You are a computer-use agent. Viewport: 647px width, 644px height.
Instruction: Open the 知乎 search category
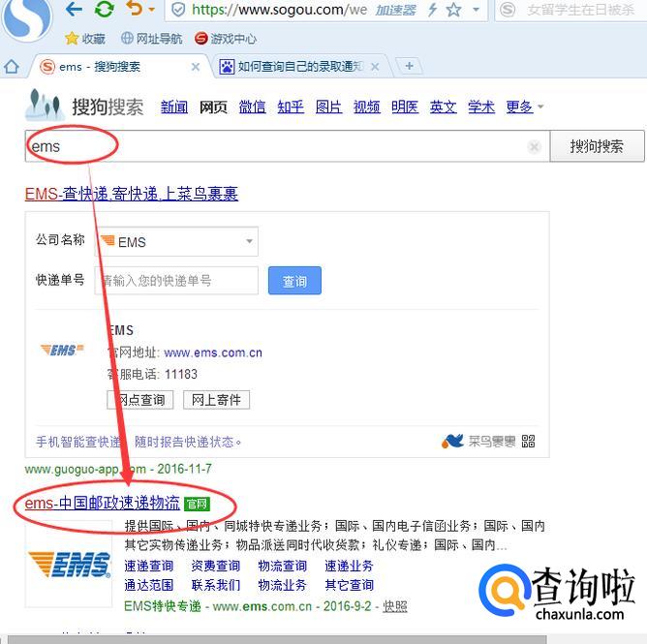(x=291, y=107)
